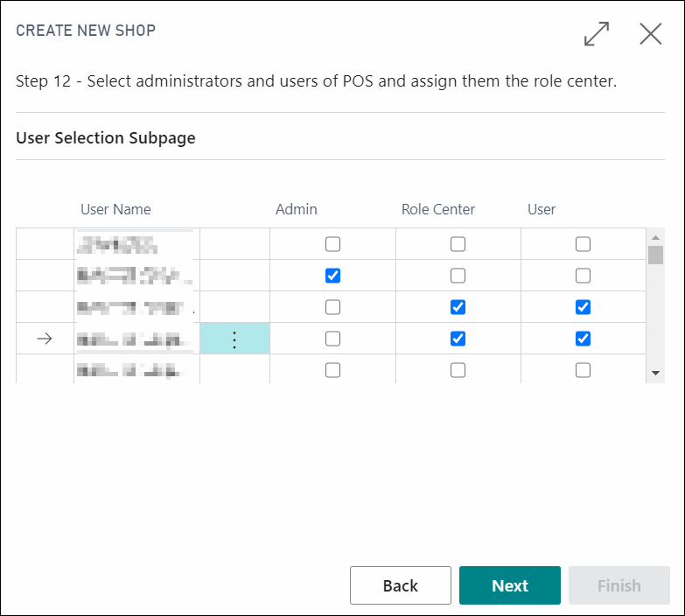Viewport: 685px width, 616px height.
Task: Select the second row's user name cell
Action: (136, 276)
